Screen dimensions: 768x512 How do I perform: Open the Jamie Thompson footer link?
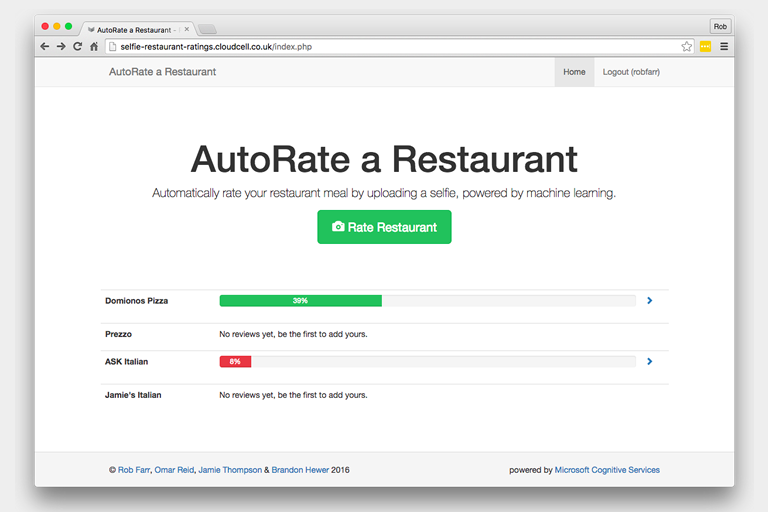(230, 470)
